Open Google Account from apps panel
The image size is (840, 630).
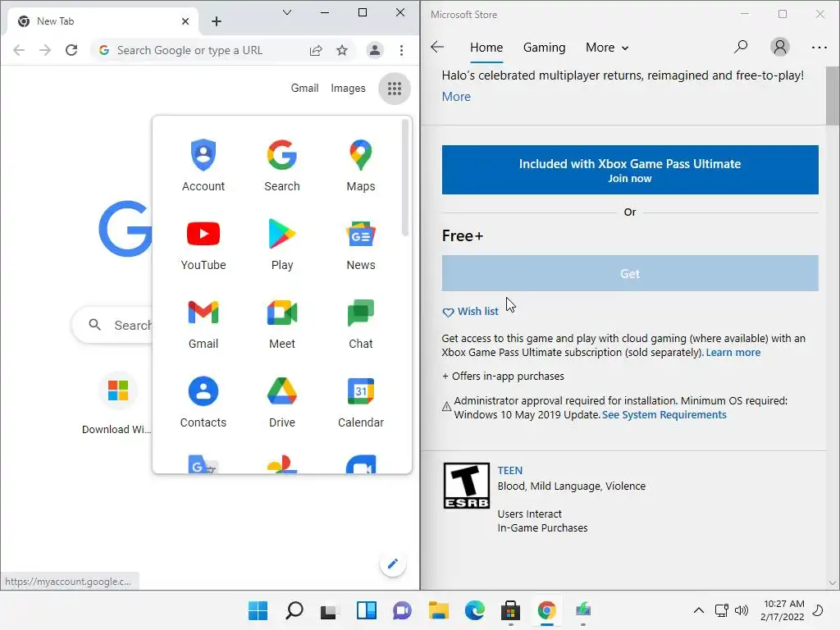203,165
